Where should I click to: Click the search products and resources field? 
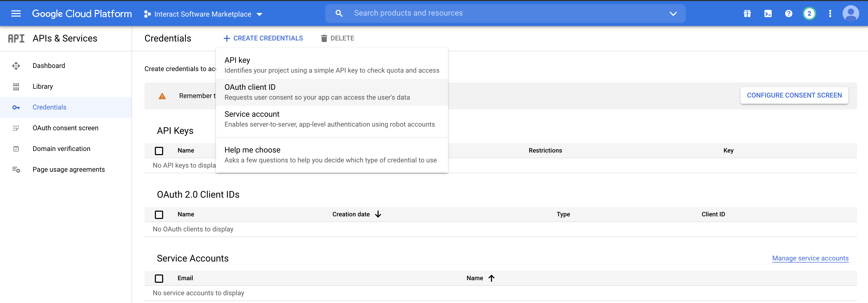pos(505,13)
